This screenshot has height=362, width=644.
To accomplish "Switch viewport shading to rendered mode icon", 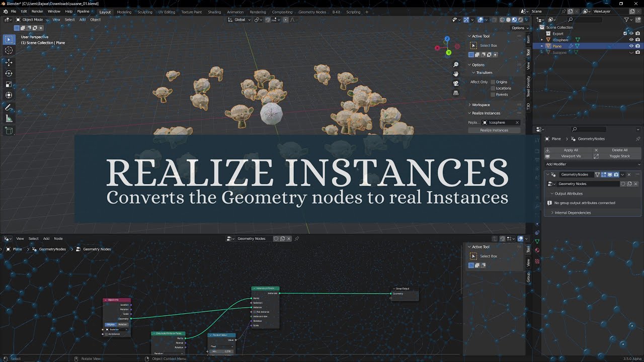I will (x=520, y=20).
